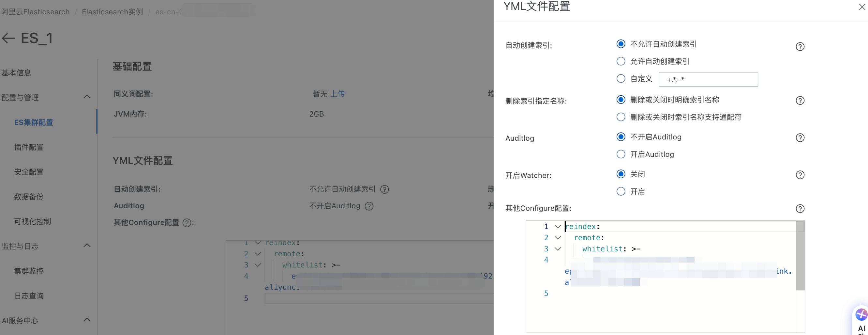Viewport: 868px width, 335px height.
Task: Click the 基础配置 section heading
Action: tap(132, 67)
